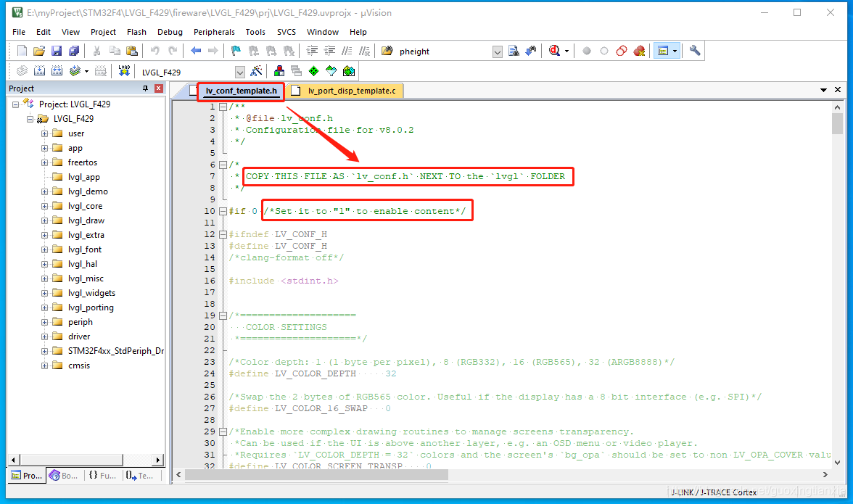
Task: Open the Flash menu
Action: coord(136,32)
